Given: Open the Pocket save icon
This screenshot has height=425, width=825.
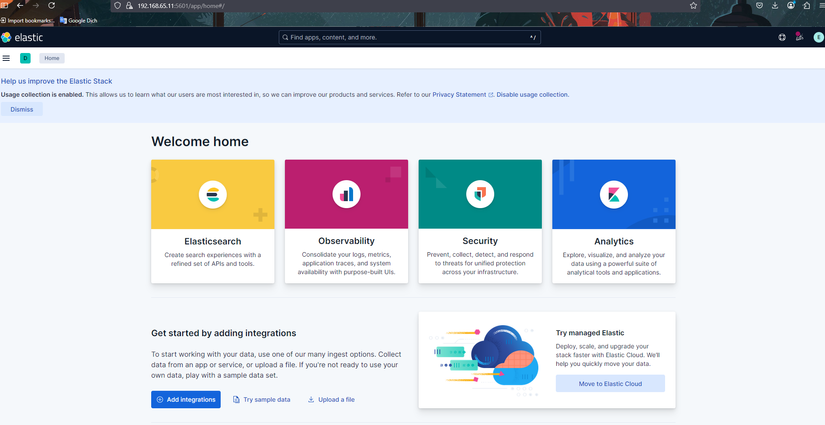Looking at the screenshot, I should pos(759,5).
